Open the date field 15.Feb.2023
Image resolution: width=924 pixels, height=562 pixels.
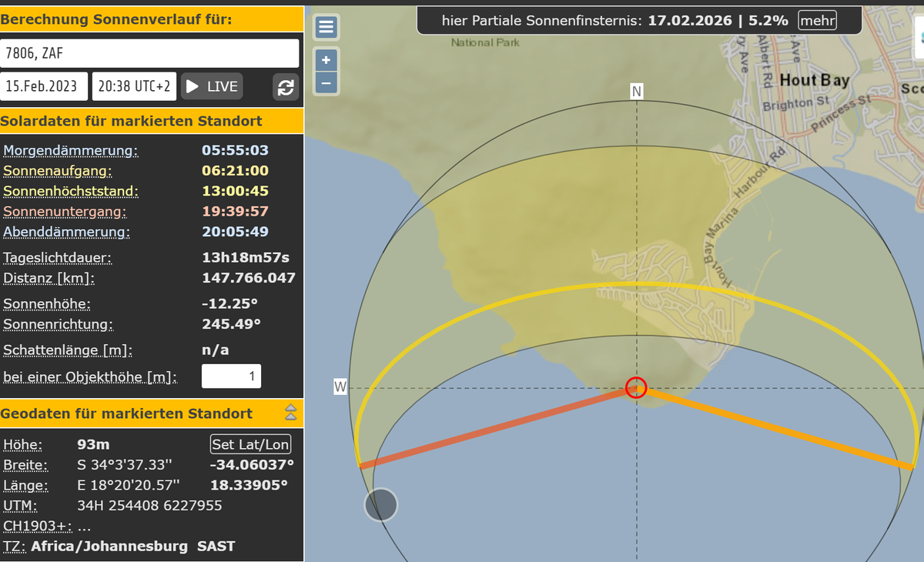(x=45, y=86)
